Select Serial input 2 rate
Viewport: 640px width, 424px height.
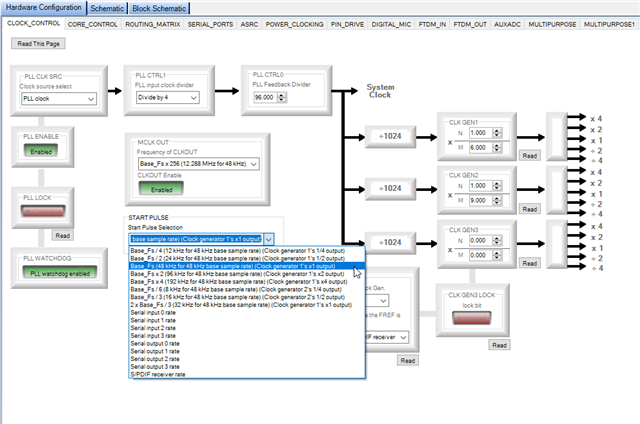247,328
